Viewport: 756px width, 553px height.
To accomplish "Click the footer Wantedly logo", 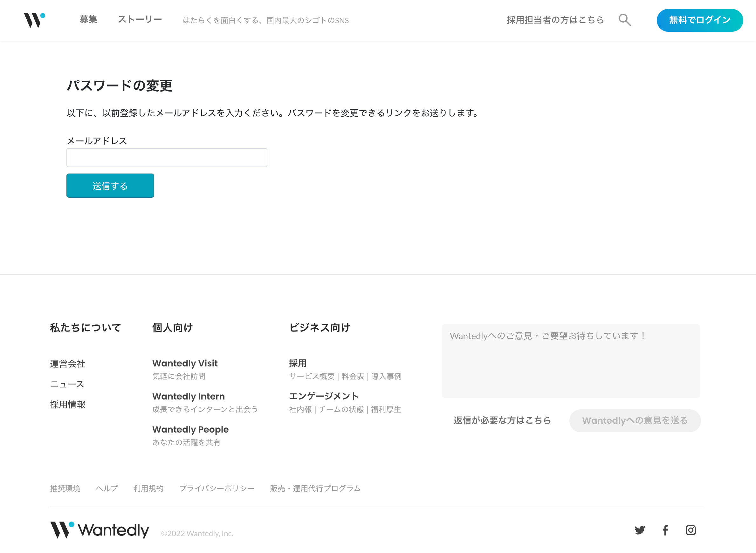I will [x=100, y=530].
